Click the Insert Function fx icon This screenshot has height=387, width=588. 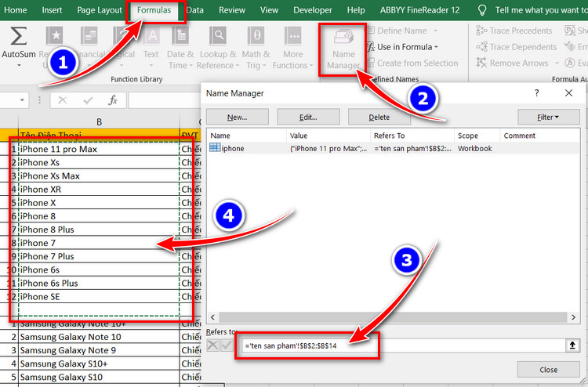112,100
